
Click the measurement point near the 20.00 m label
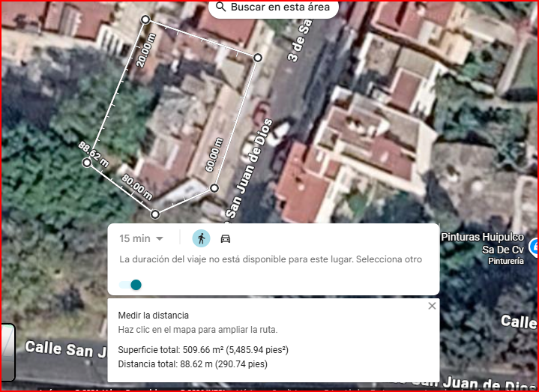(x=145, y=19)
